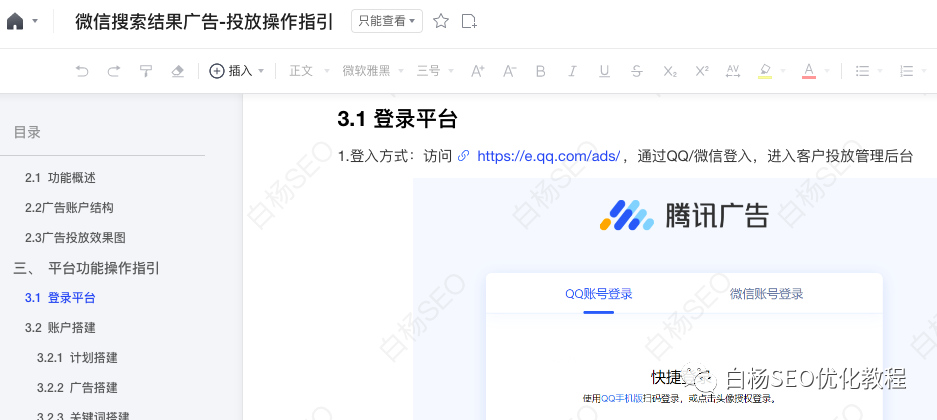
Task: Select 3.1 登录平台 in outline
Action: click(x=60, y=298)
